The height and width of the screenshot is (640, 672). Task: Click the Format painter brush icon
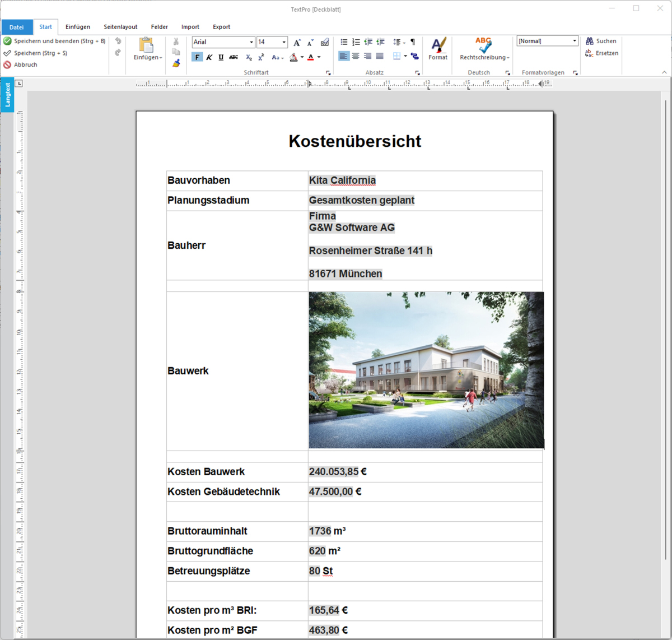pyautogui.click(x=176, y=63)
